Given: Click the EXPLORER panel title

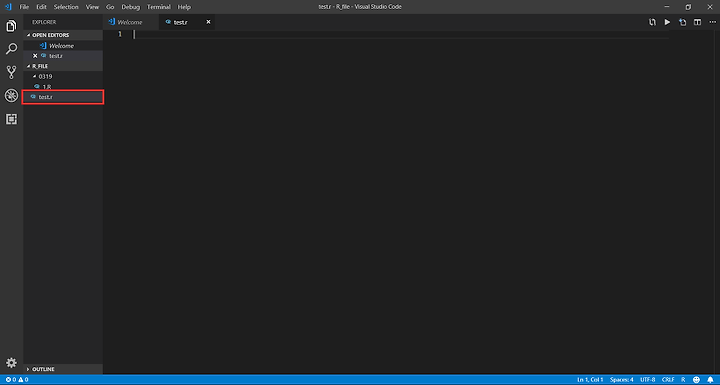Looking at the screenshot, I should (44, 22).
